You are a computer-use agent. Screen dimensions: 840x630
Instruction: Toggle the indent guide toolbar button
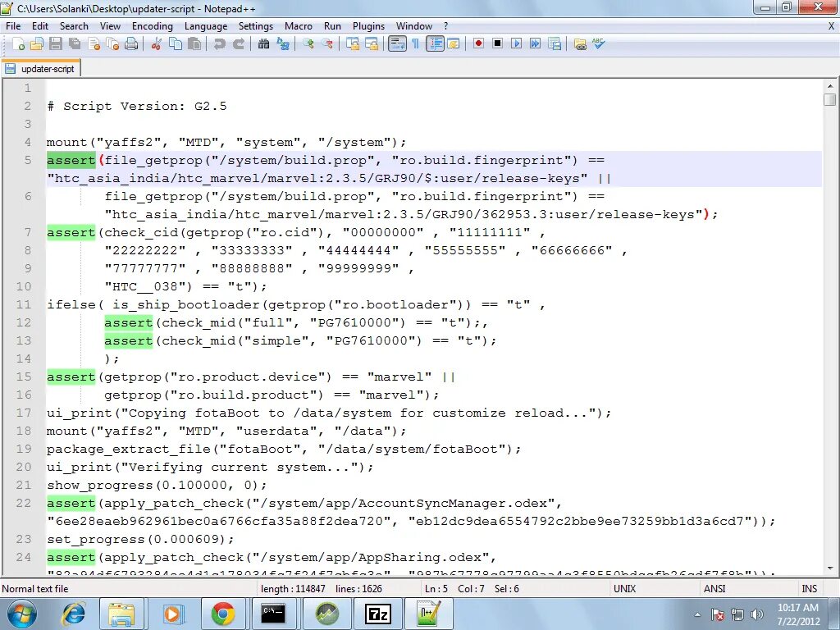tap(435, 44)
